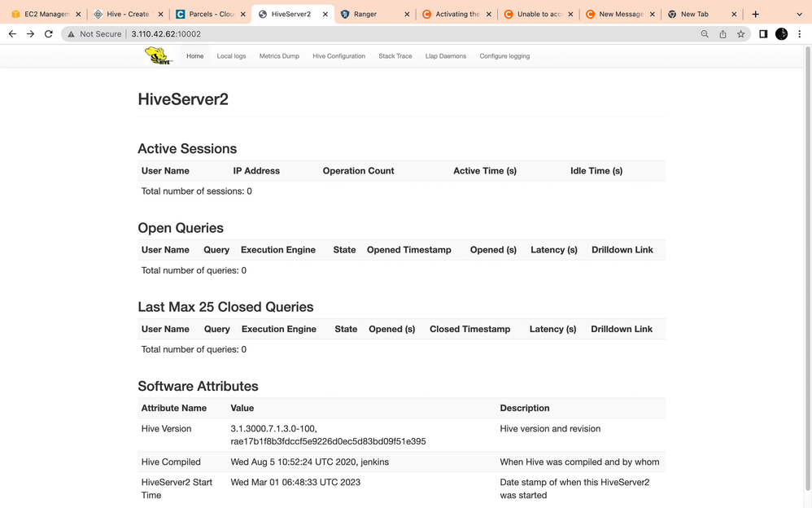Go forward to the next page
This screenshot has width=812, height=508.
[31, 33]
